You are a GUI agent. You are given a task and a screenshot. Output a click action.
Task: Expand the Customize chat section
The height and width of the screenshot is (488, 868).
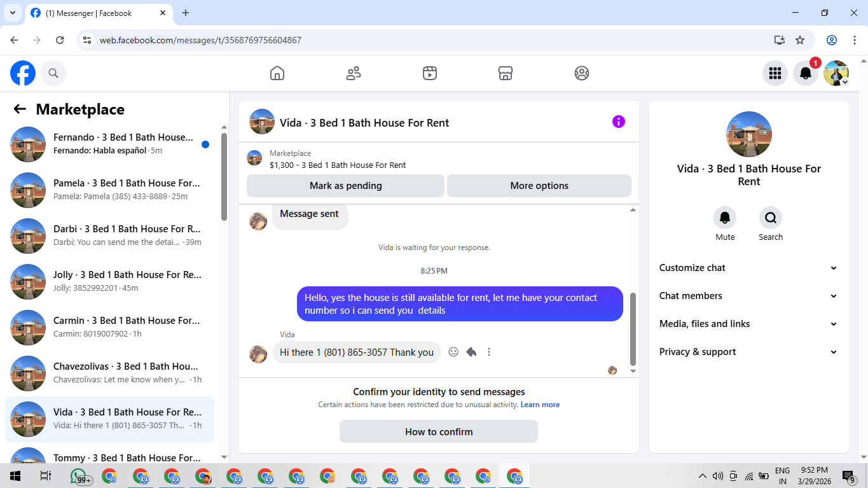pos(748,268)
